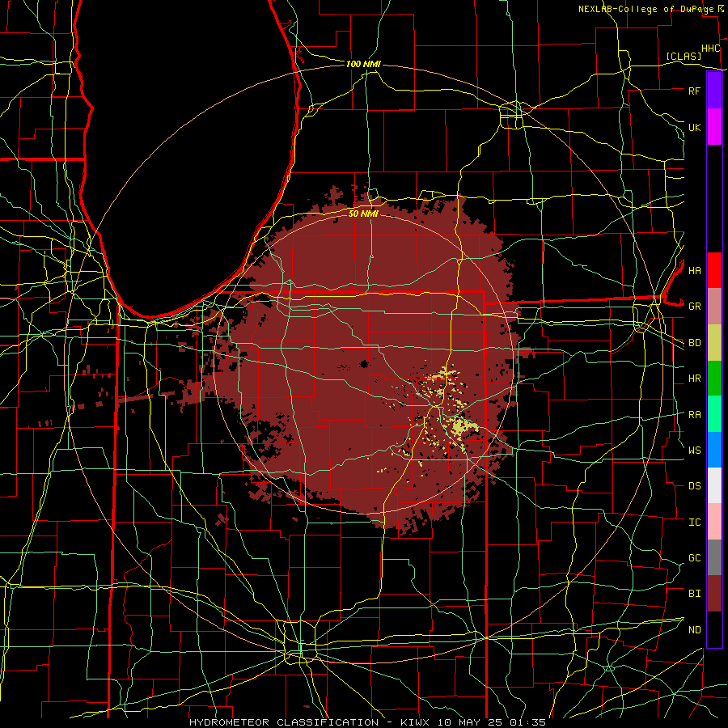Click the GR legend label
728x728 pixels.
[694, 307]
